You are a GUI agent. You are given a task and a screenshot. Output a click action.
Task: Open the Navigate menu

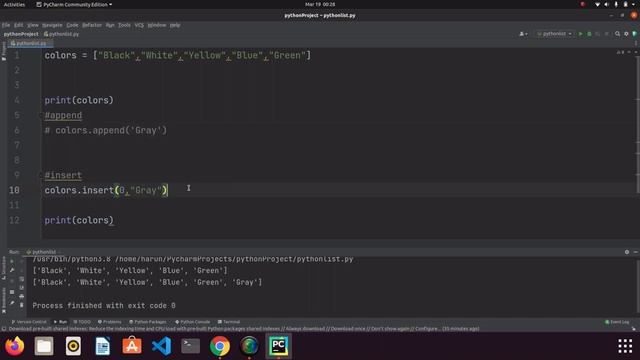(x=52, y=25)
